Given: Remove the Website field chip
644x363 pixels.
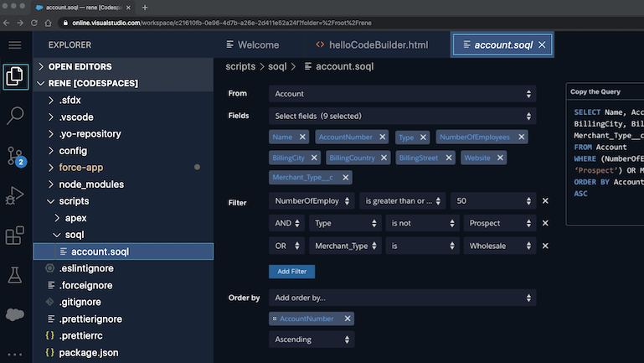Looking at the screenshot, I should tap(500, 158).
